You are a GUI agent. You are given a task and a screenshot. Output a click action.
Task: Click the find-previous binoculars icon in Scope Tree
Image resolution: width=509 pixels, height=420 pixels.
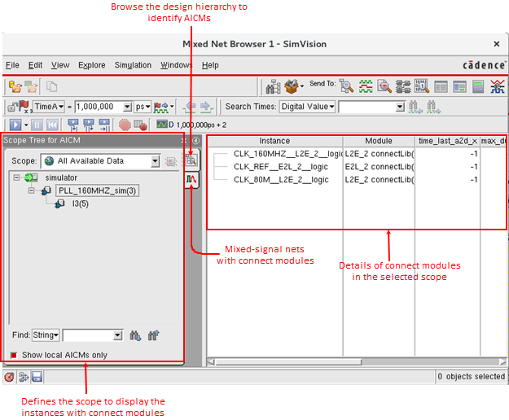[154, 335]
